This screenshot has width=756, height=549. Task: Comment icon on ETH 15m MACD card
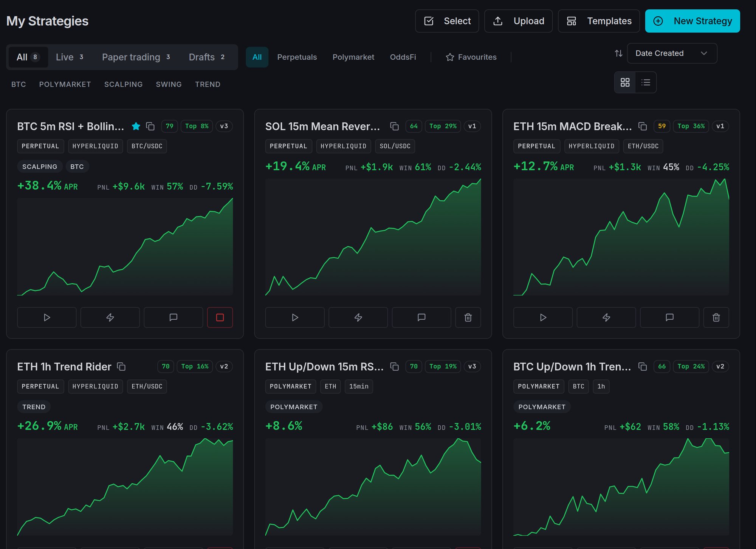669,317
